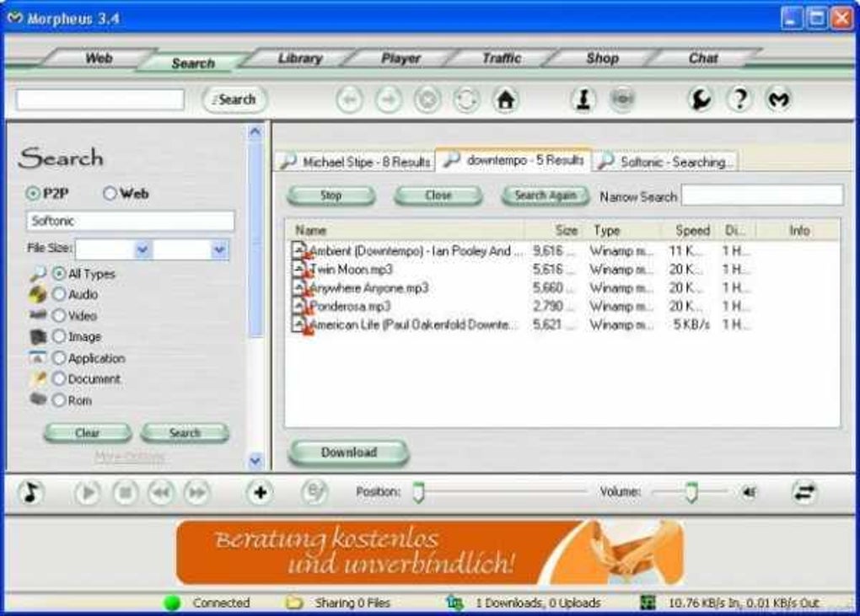860x616 pixels.
Task: Click the Morpheus M logo icon
Action: coord(779,99)
